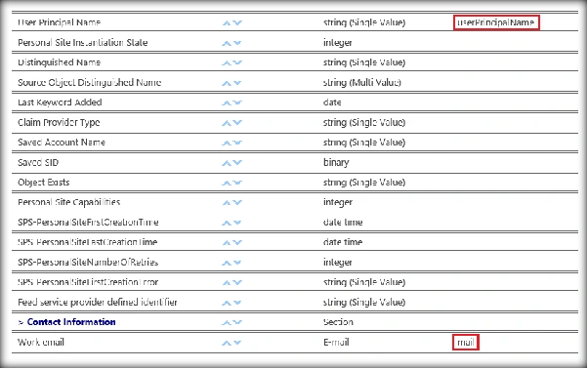Move SPS-PersonalSiteNumberOfRetries up

[x=227, y=263]
